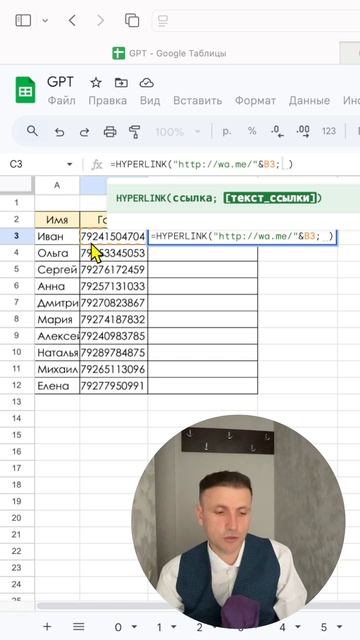Activate the paint format roller

(134, 131)
